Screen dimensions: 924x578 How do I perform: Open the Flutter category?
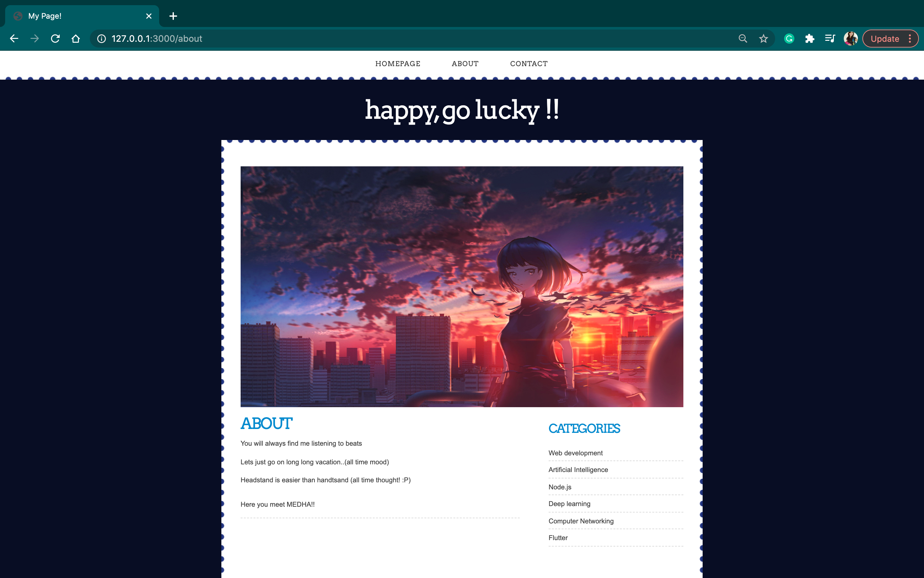coord(558,538)
